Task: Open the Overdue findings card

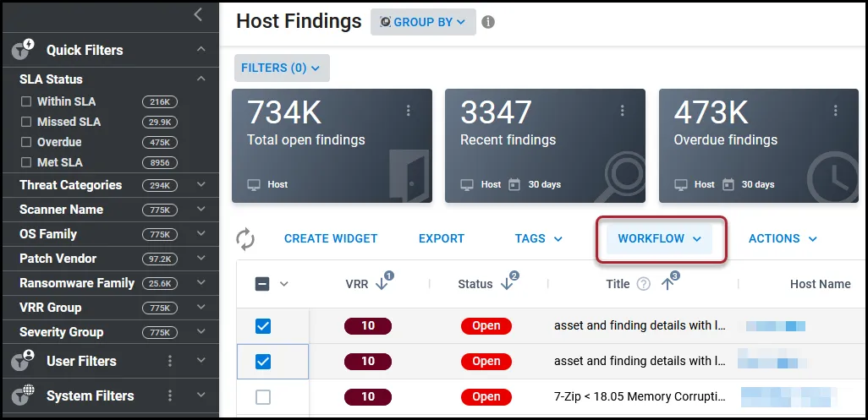Action: click(758, 146)
